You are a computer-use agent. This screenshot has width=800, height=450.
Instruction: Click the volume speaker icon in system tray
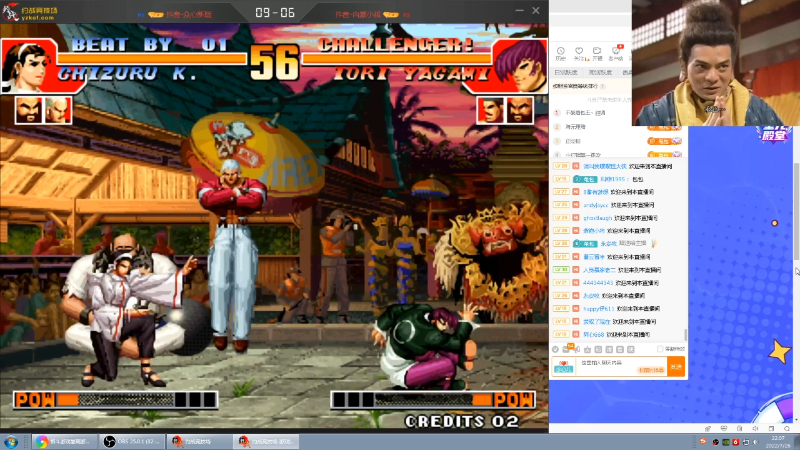(756, 442)
